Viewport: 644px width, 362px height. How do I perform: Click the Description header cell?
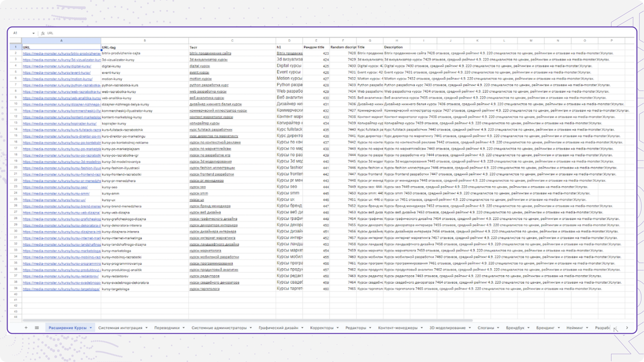click(x=396, y=47)
